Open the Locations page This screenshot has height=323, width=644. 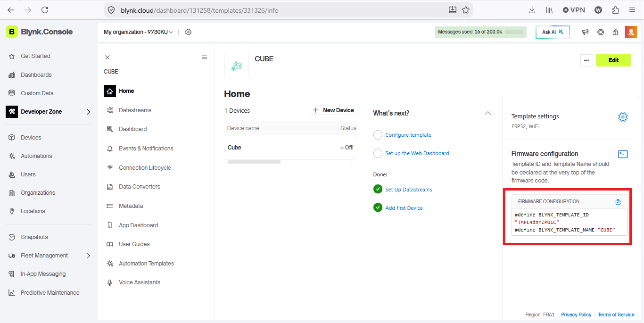33,211
